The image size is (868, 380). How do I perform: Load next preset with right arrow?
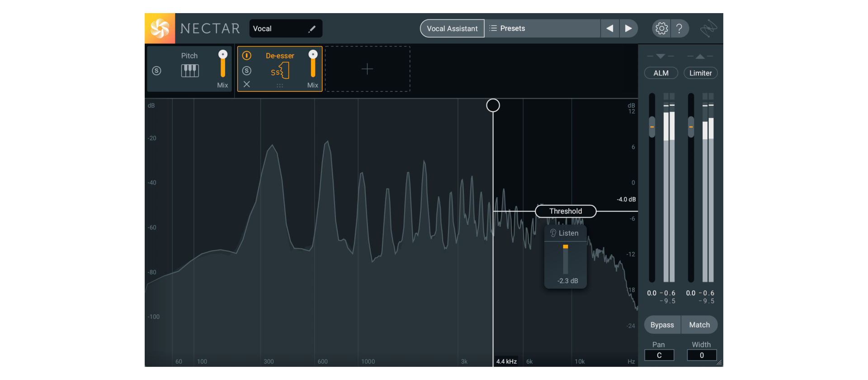628,28
